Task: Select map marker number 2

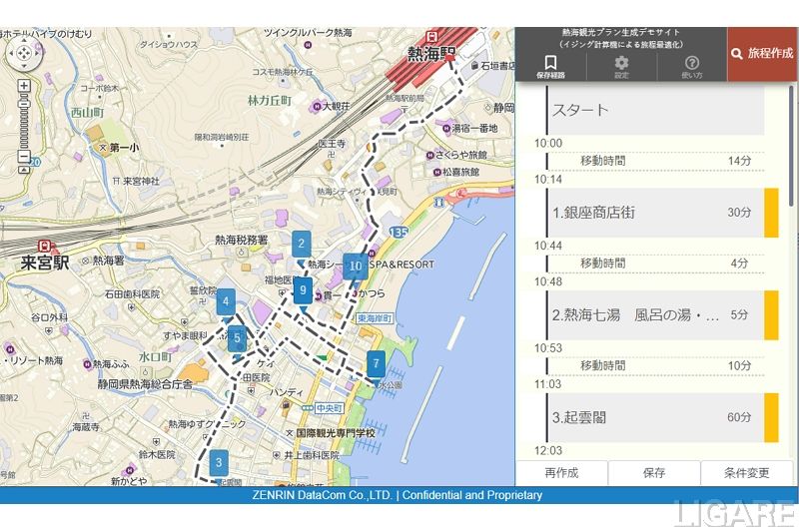Action: (x=301, y=244)
